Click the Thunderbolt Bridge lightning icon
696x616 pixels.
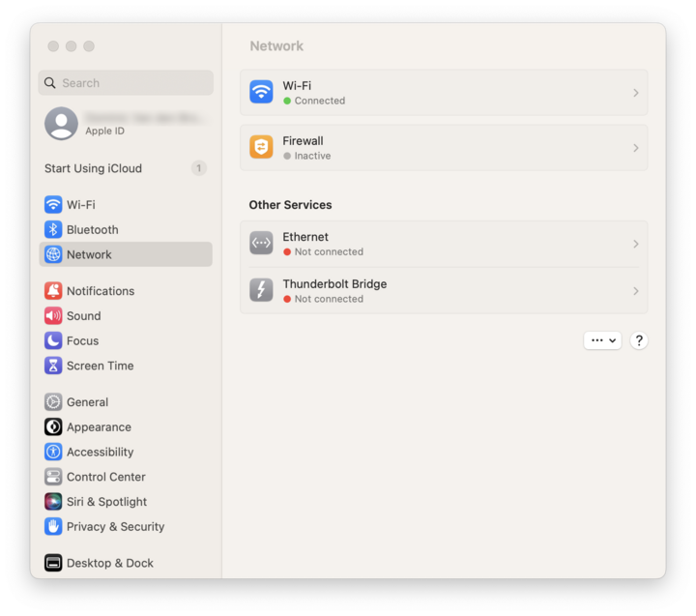(x=261, y=290)
